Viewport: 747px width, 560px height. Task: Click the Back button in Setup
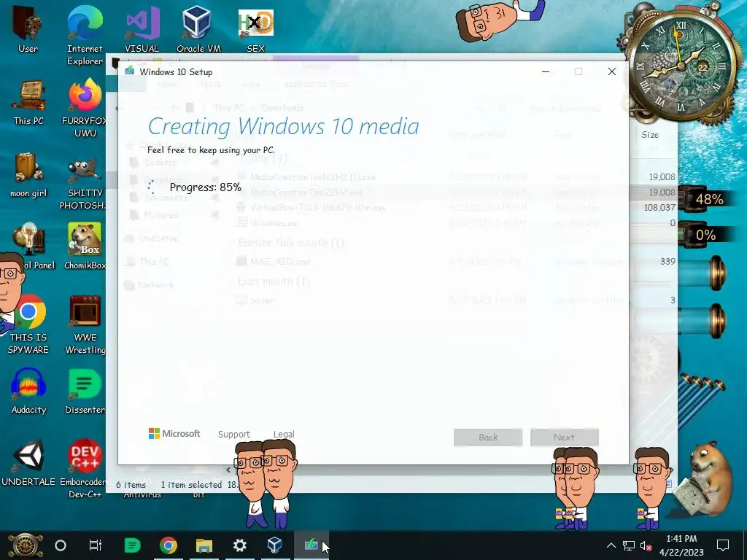488,437
